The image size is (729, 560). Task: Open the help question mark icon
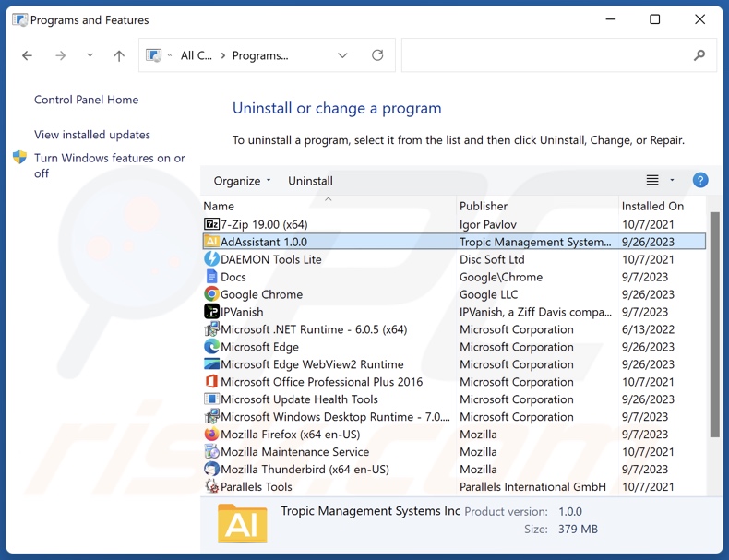tap(700, 180)
